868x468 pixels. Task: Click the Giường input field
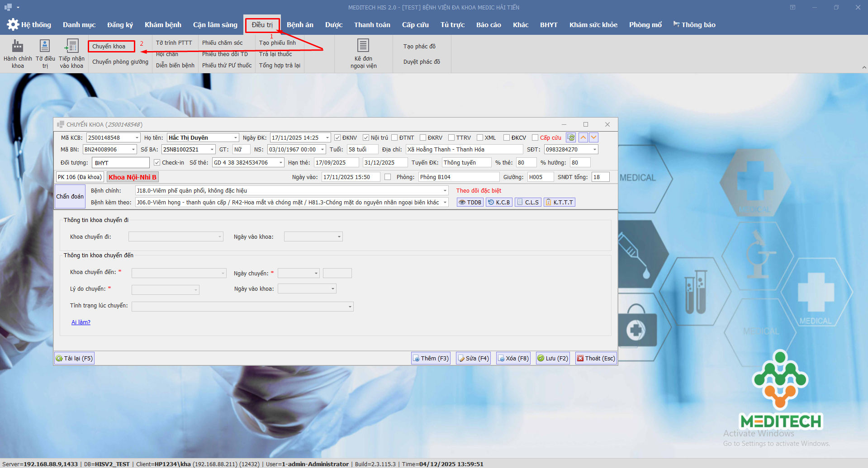point(540,177)
